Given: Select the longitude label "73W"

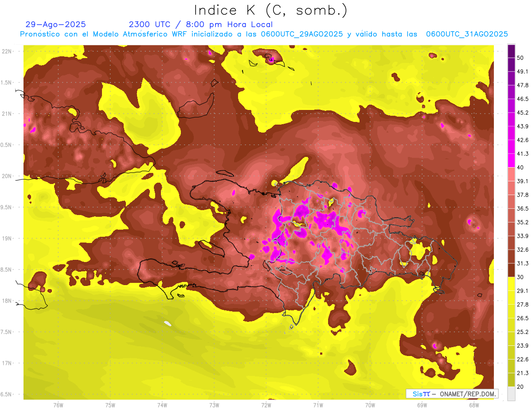Looking at the screenshot, I should point(214,405).
